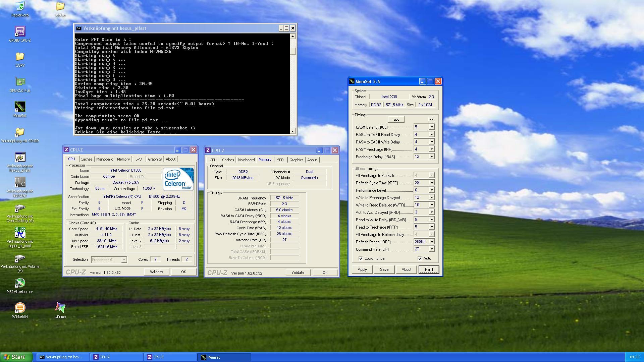Open RAS# to CAS# Read Delay dropdown

432,135
